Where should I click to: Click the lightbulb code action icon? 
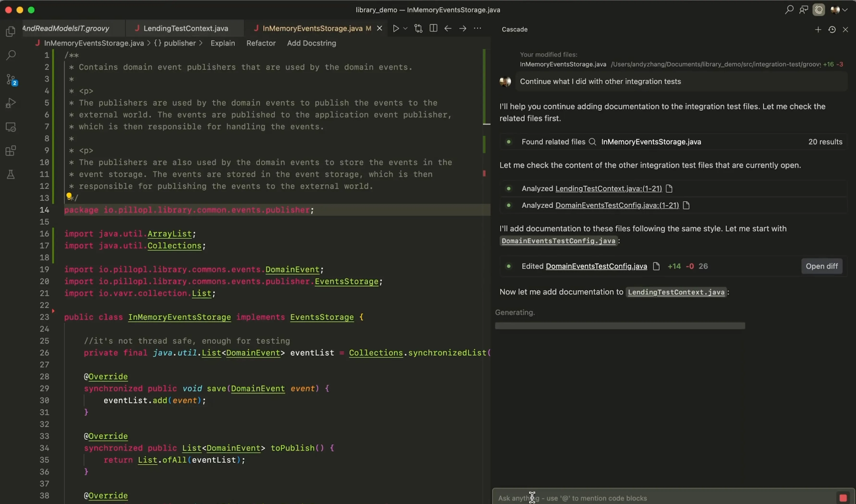click(x=69, y=196)
